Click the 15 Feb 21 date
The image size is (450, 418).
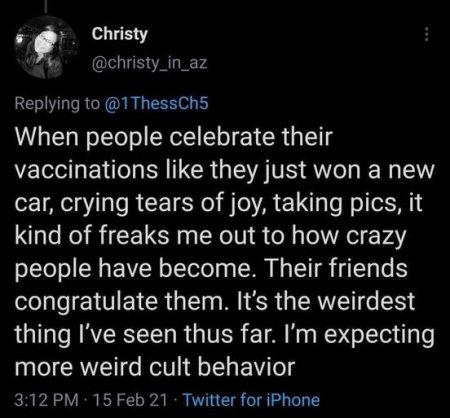tap(131, 399)
